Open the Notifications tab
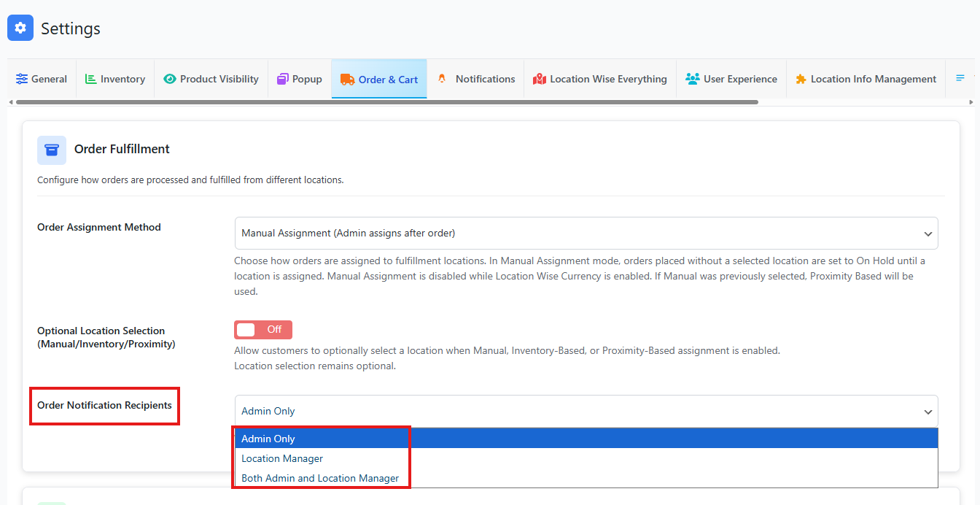 tap(475, 79)
